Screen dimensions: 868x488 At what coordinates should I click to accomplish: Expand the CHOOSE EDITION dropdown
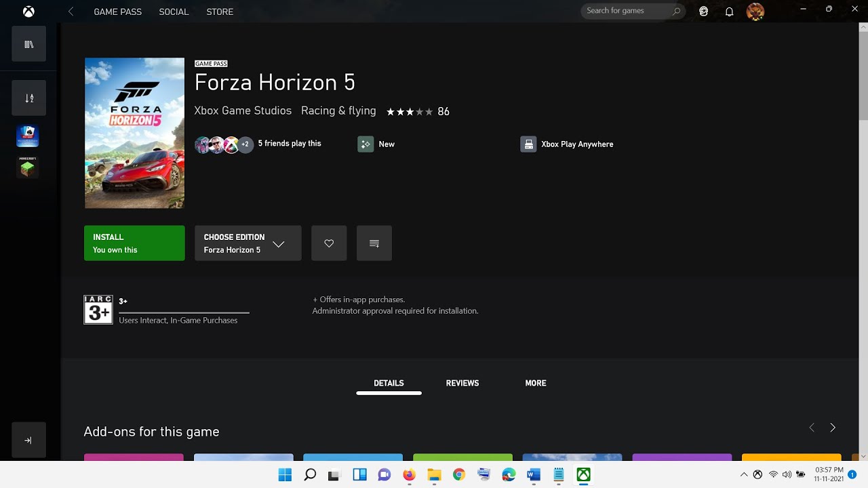pyautogui.click(x=248, y=243)
